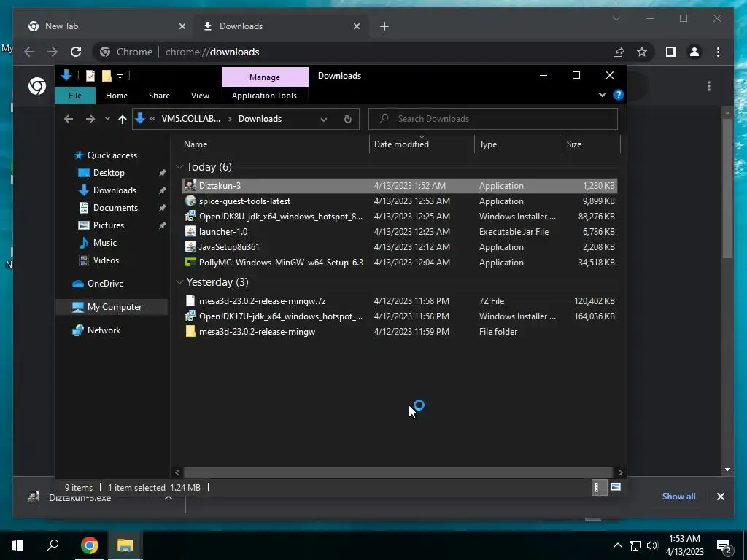Select launcher-1.0 jar file icon
747x560 pixels.
pos(190,231)
